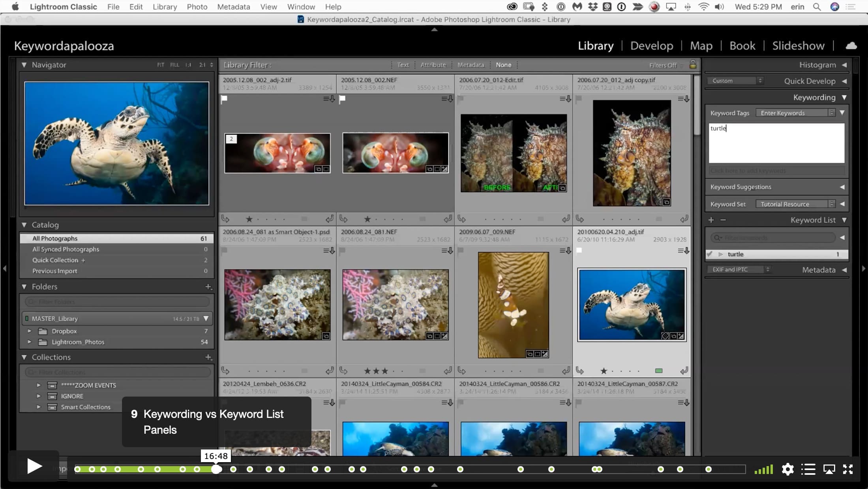Expand the Dropbox folder

click(30, 331)
